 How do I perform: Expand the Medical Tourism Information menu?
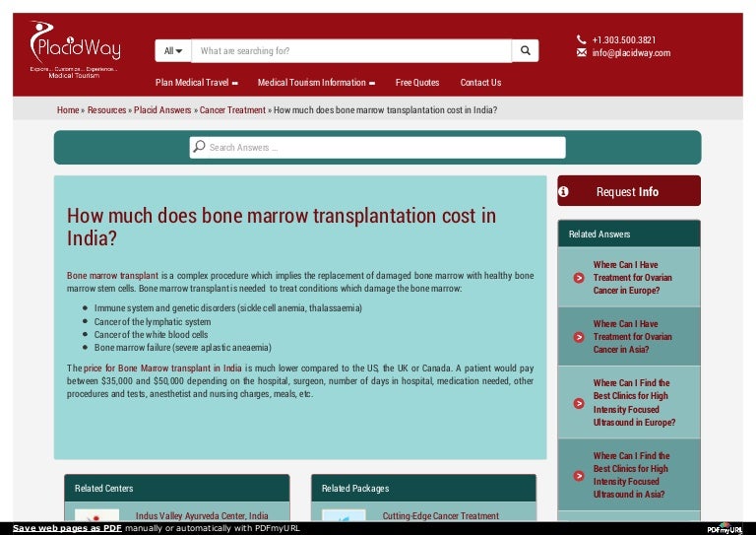point(316,83)
